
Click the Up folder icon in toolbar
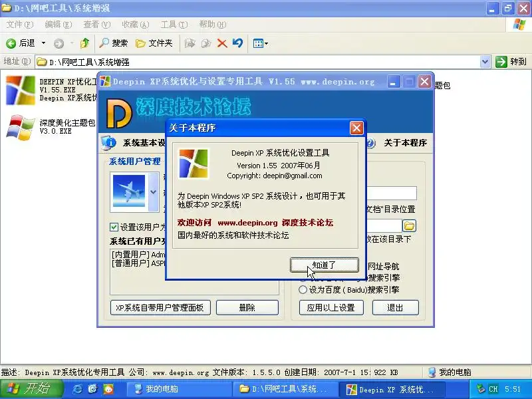(84, 43)
